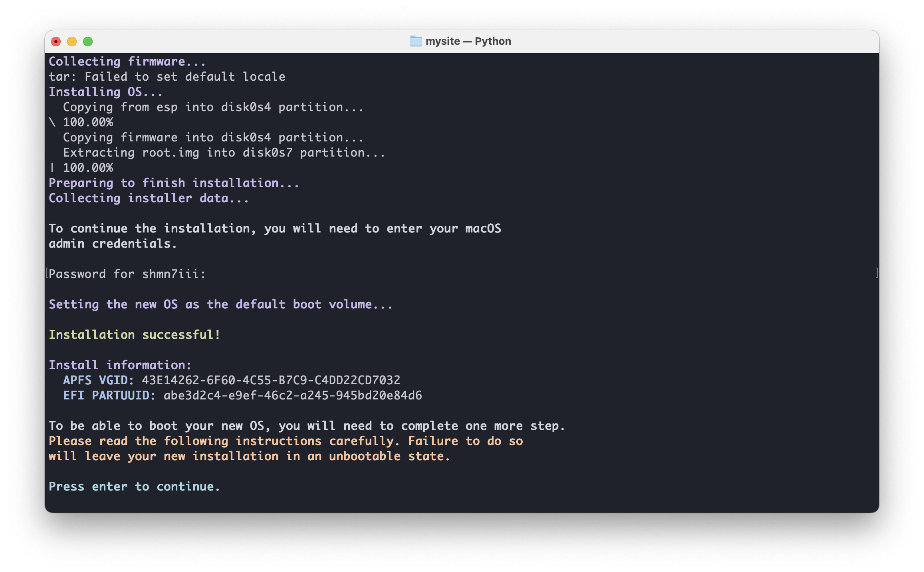The width and height of the screenshot is (924, 572).
Task: Click the "mysite — Python" window title
Action: 468,41
